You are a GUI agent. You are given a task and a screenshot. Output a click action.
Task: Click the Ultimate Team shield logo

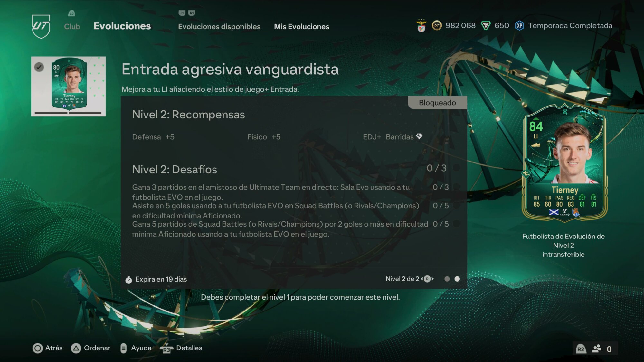click(x=41, y=26)
